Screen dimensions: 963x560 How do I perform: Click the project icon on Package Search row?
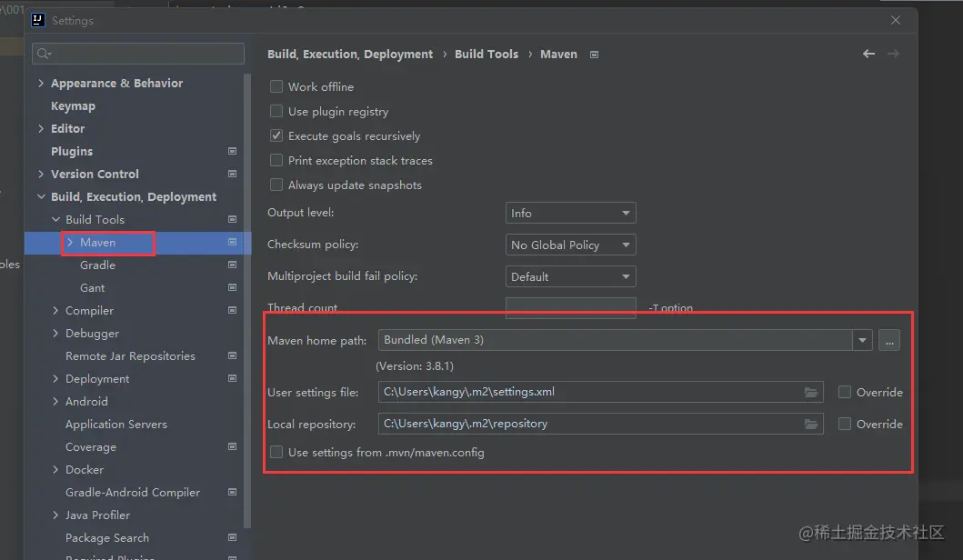[232, 537]
